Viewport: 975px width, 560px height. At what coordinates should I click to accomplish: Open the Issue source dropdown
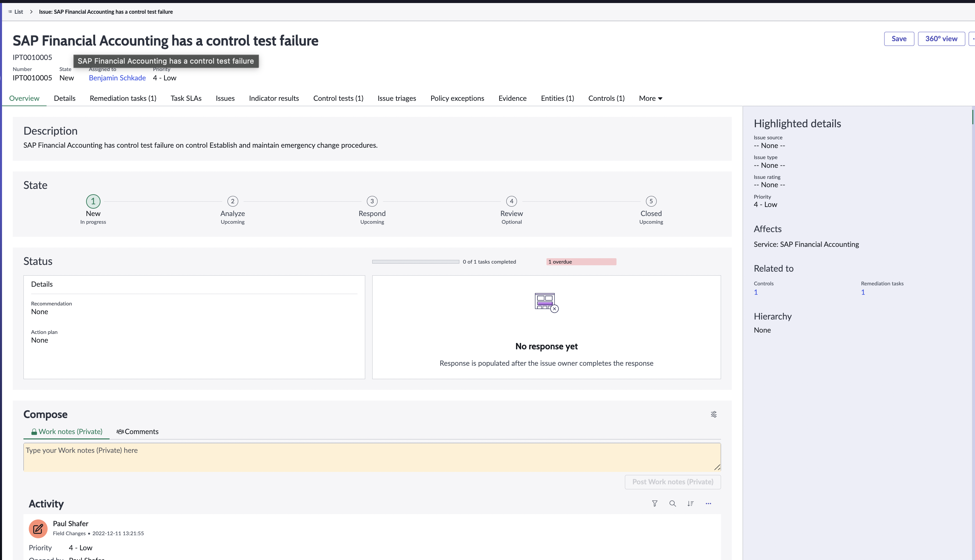coord(769,145)
